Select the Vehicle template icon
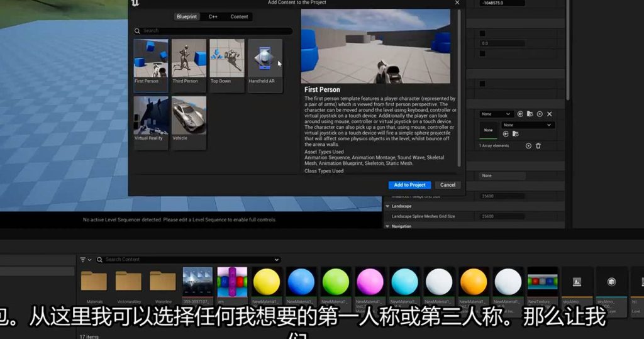The width and height of the screenshot is (644, 339). [189, 118]
